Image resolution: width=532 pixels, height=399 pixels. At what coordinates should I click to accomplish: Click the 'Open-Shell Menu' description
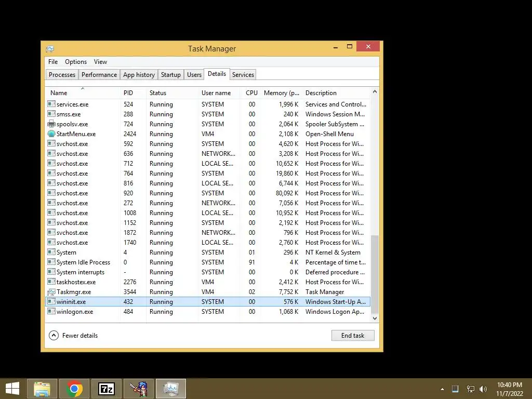tap(329, 134)
